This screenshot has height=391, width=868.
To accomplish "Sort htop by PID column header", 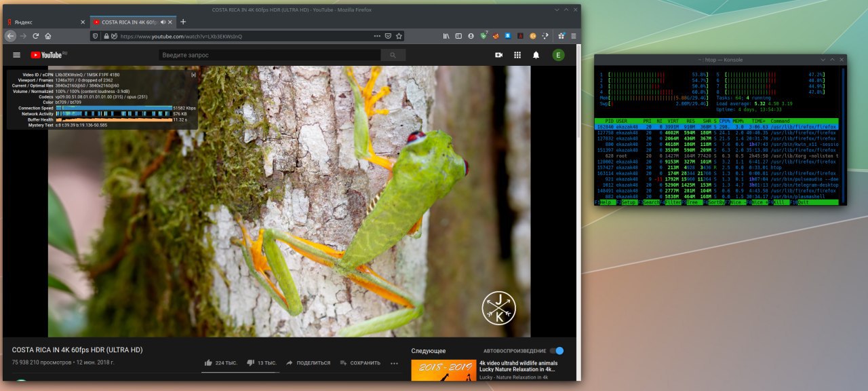I will 608,121.
